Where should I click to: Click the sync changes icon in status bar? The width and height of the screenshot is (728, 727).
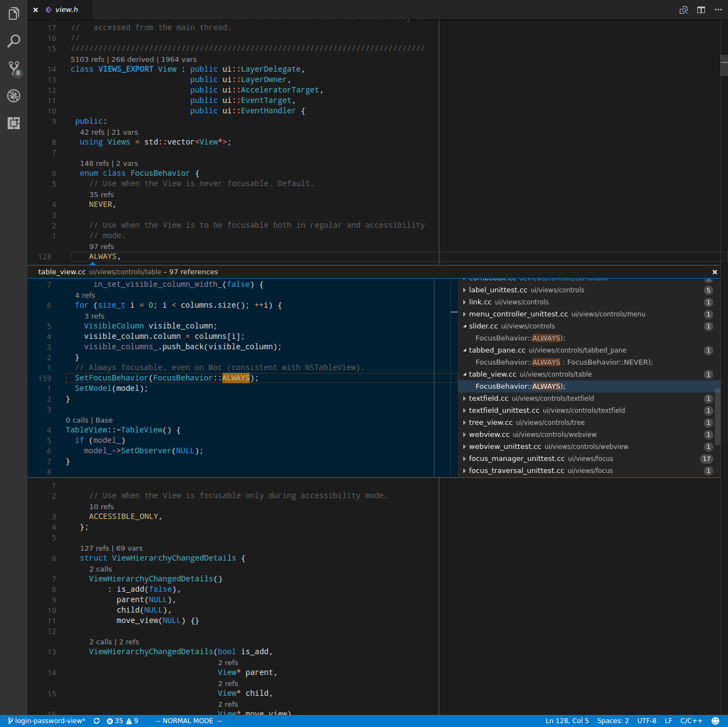[x=96, y=721]
